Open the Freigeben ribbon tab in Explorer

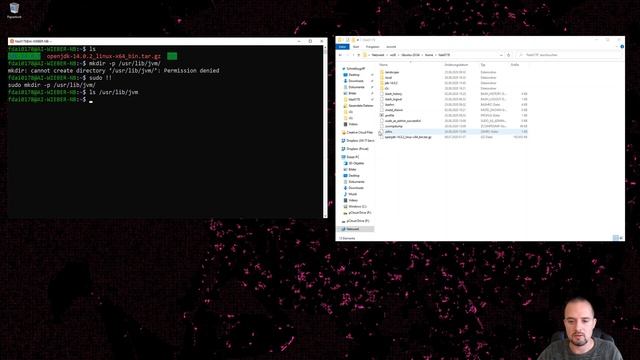372,47
